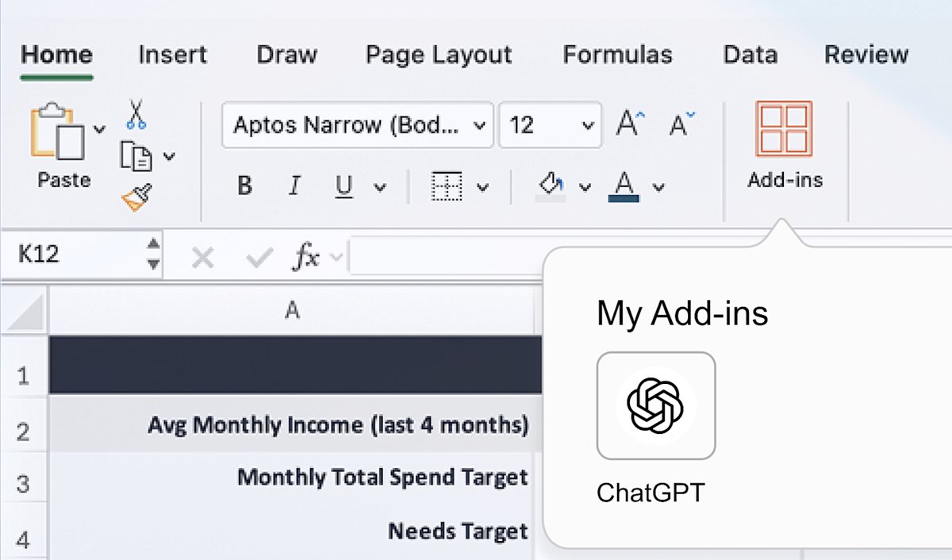Toggle italic formatting
This screenshot has height=560, width=952.
coord(294,186)
